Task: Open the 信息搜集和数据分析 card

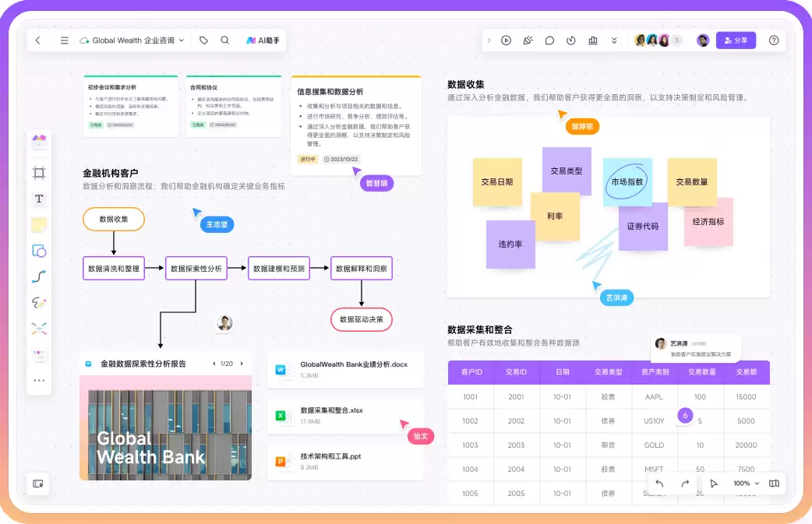Action: tap(356, 125)
